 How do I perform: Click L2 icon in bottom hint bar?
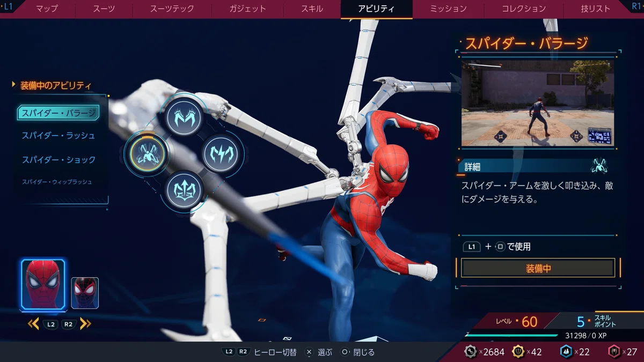click(229, 352)
